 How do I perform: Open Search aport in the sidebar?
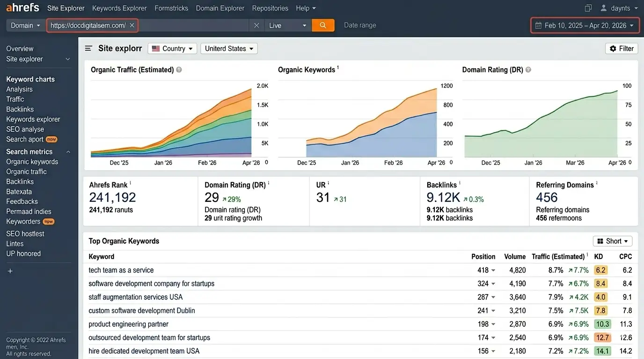[25, 139]
